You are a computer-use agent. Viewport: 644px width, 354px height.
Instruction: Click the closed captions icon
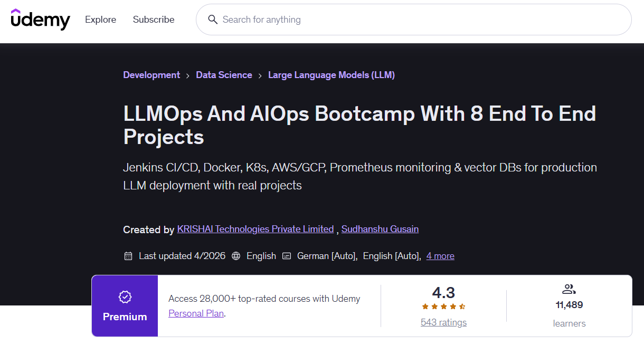[x=287, y=256]
